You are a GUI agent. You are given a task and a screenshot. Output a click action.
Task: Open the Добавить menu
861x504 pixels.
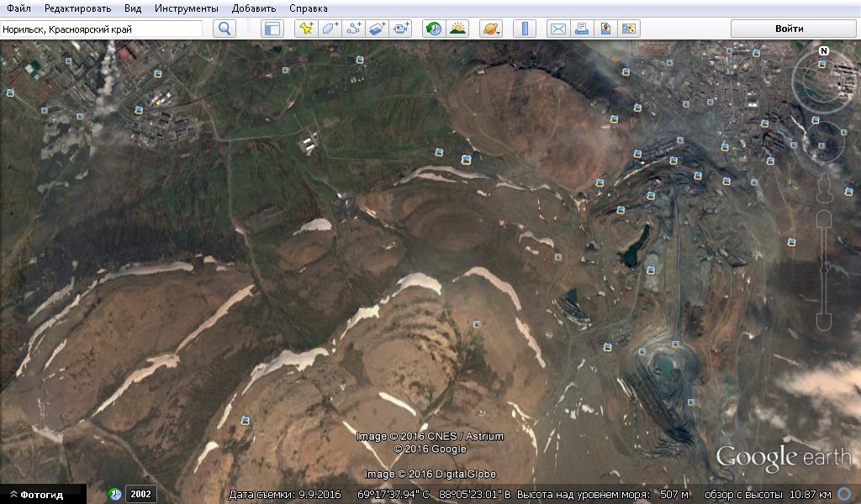tap(254, 8)
